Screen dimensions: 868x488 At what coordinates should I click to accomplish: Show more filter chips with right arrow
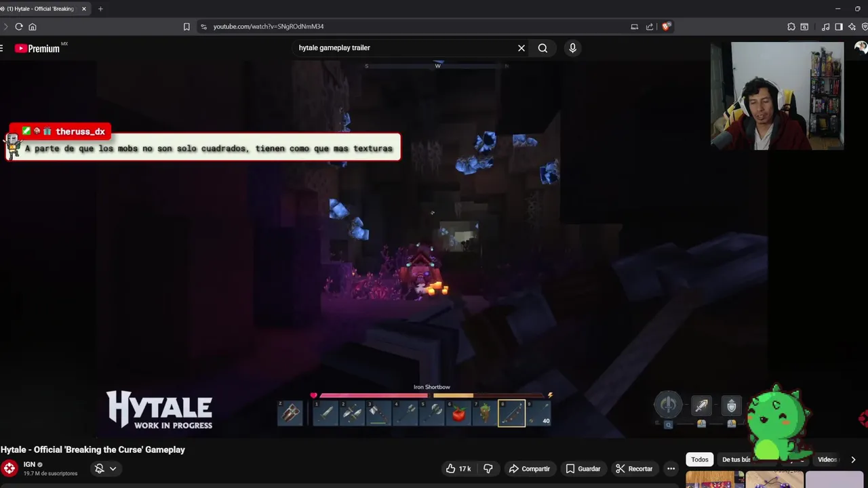pyautogui.click(x=853, y=460)
